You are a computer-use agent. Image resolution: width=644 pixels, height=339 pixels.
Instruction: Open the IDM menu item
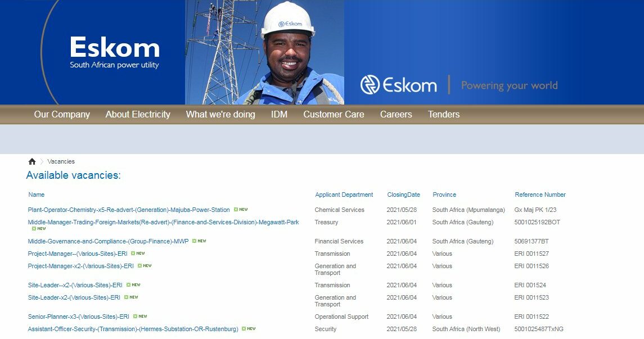(280, 114)
